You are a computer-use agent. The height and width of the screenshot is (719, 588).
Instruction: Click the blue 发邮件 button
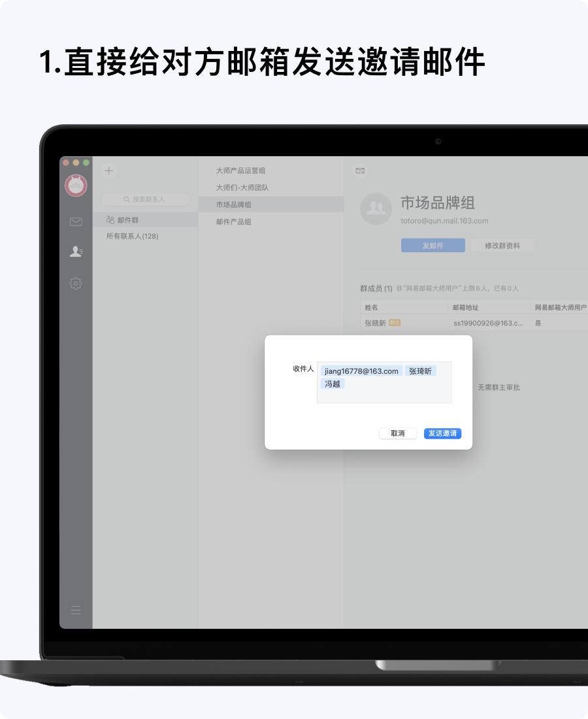pyautogui.click(x=433, y=245)
